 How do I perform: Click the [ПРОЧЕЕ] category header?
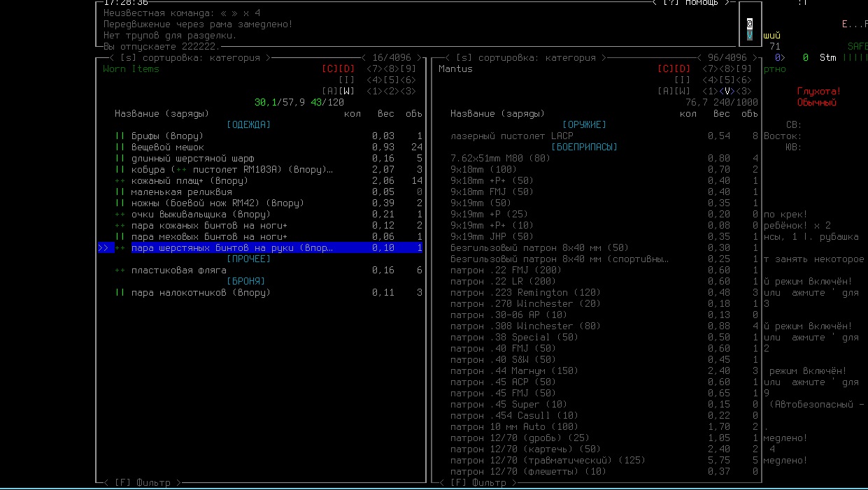[249, 259]
